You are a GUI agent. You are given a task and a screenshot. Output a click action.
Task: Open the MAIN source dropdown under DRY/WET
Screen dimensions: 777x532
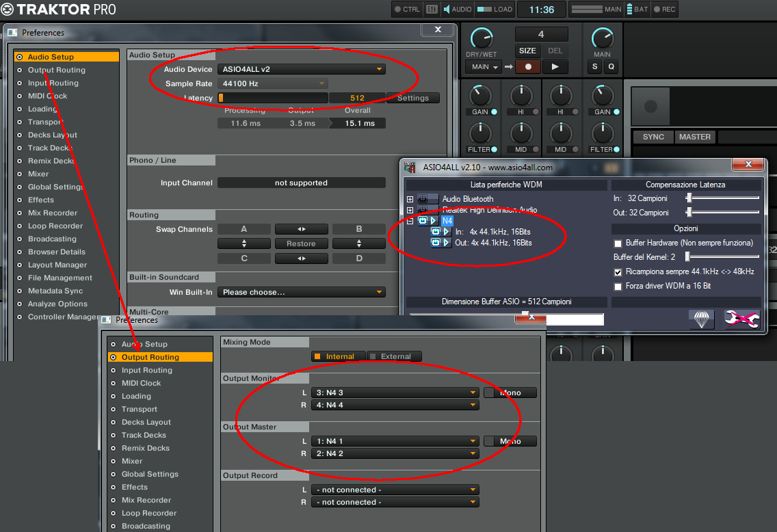click(484, 67)
